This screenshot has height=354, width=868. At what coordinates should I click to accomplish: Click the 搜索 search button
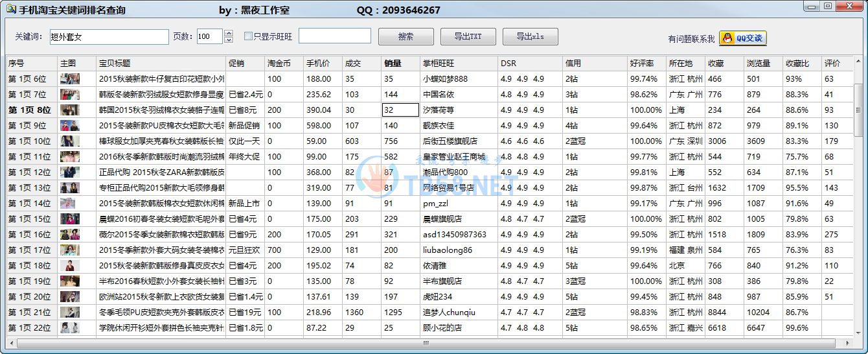(406, 37)
